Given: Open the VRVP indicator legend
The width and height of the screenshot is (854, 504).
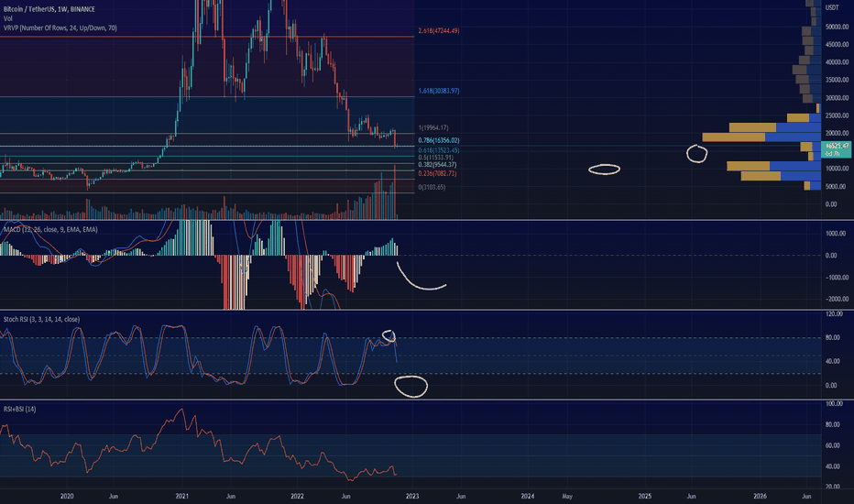Looking at the screenshot, I should [60, 27].
